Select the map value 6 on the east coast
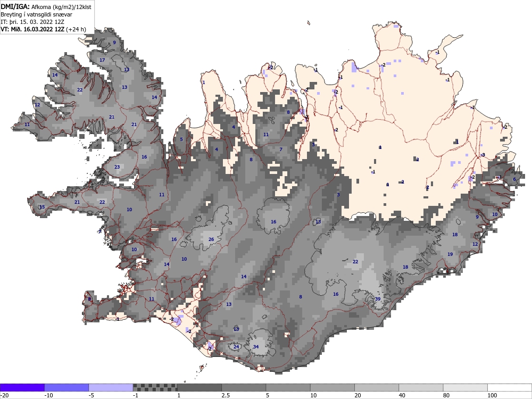The image size is (532, 399). click(x=514, y=179)
